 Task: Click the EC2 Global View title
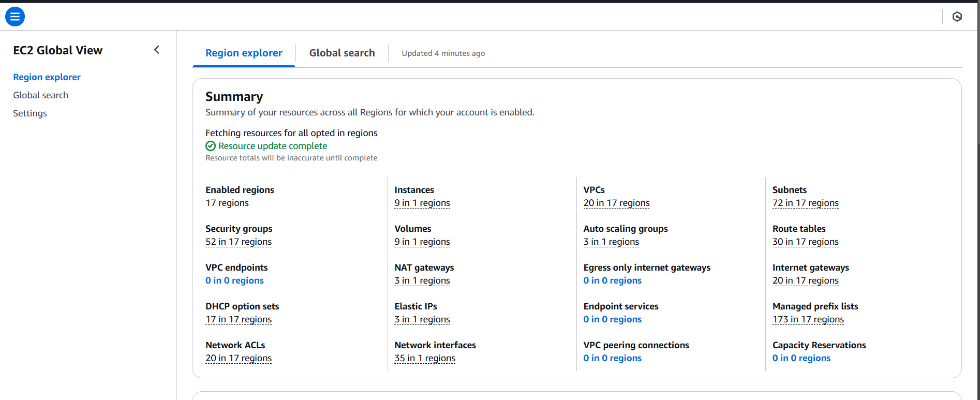point(57,50)
